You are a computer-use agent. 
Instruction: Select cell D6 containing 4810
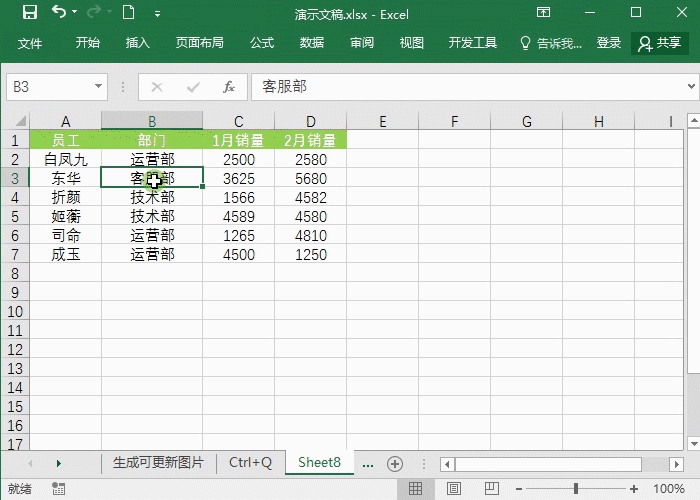pos(310,235)
